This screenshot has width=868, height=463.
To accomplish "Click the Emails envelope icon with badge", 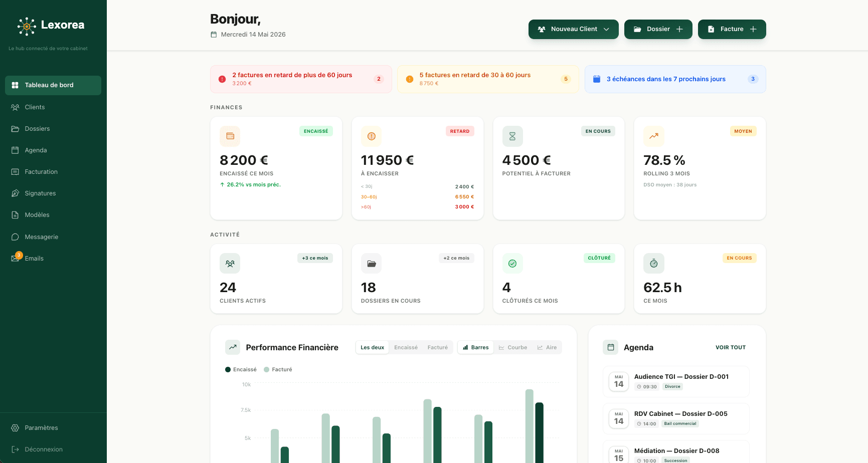I will coord(16,258).
